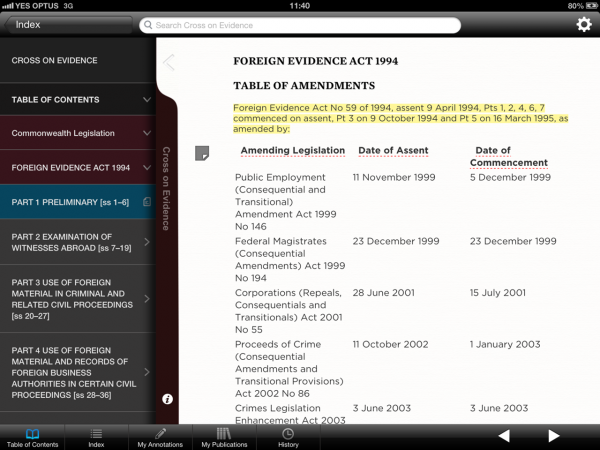Viewport: 600px width, 450px height.
Task: Expand Part 4 Foreign Business Authorities chevron
Action: click(147, 372)
